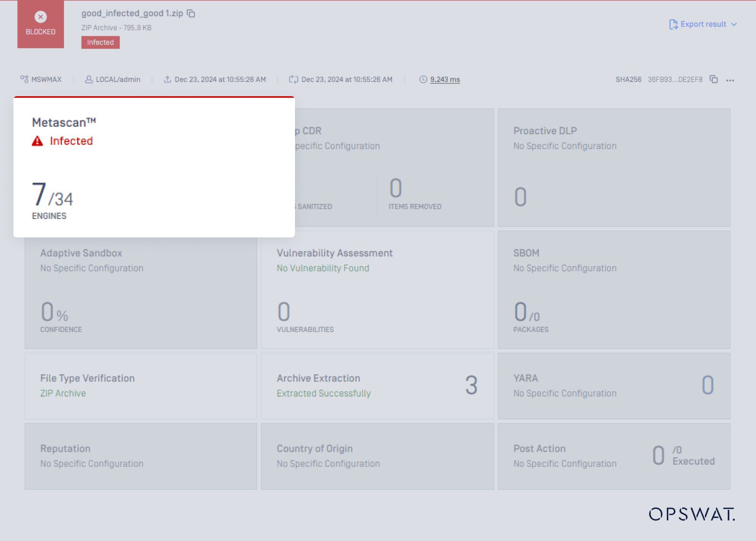
Task: Click the underlined 9,243 ms link
Action: (445, 79)
